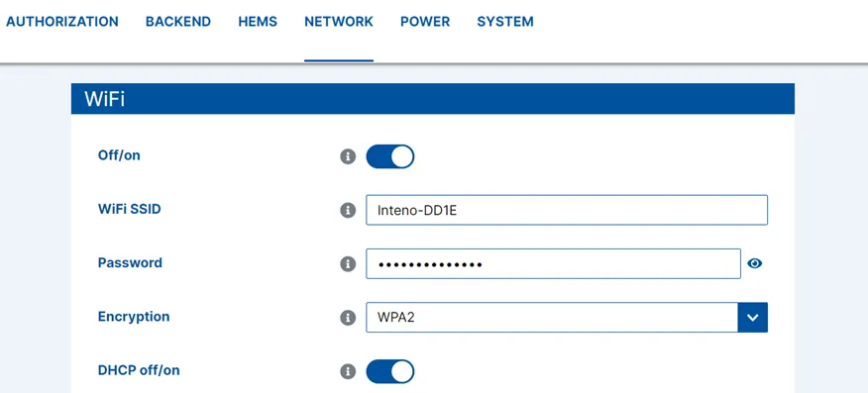The image size is (868, 393).
Task: Click the 'Off/on' label text
Action: tap(119, 155)
